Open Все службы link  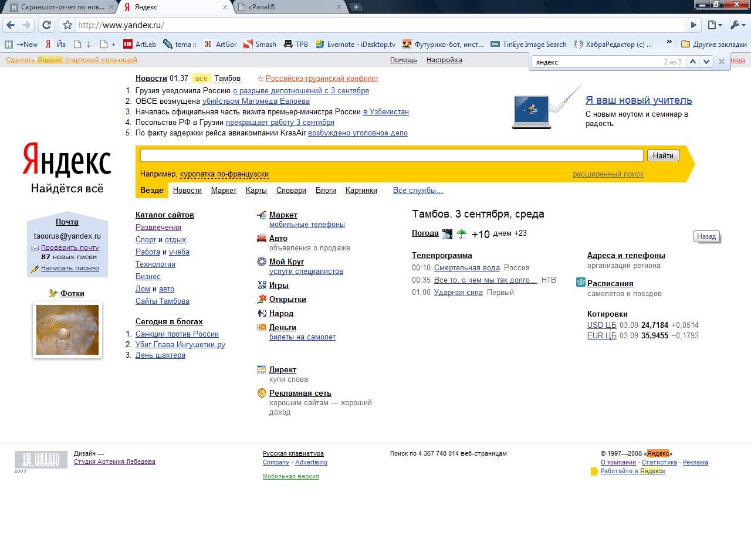(x=418, y=191)
